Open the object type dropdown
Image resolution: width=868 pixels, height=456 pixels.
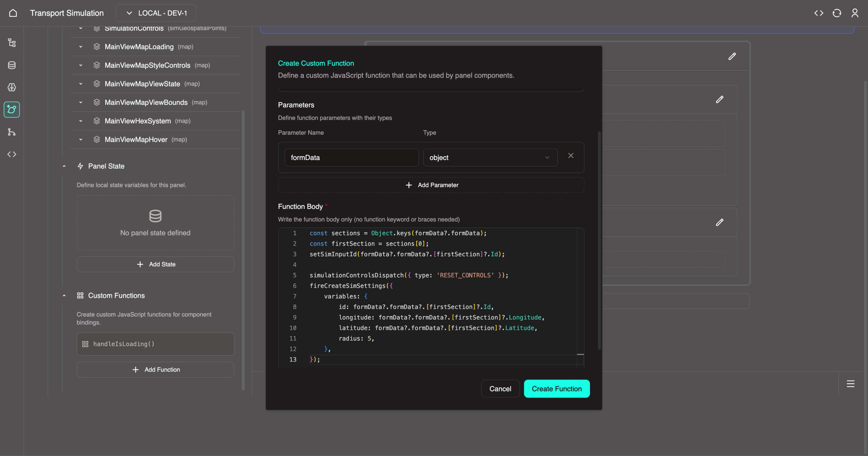tap(490, 157)
